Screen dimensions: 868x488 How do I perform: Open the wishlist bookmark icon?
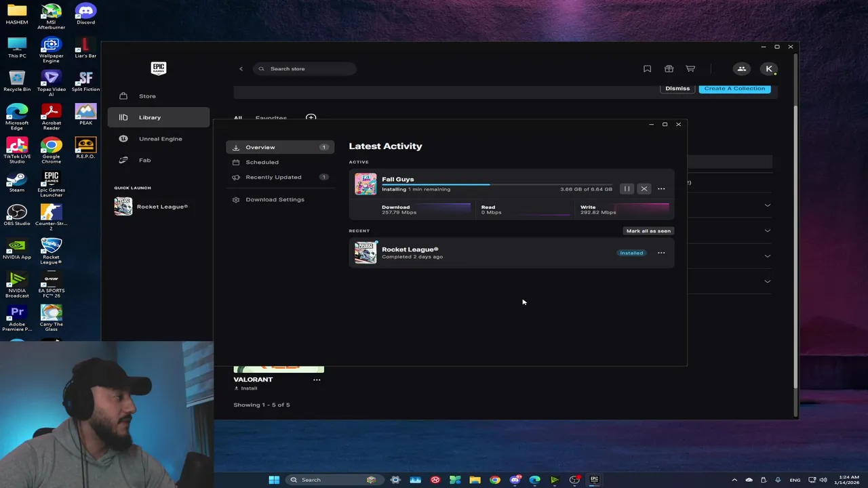click(647, 68)
